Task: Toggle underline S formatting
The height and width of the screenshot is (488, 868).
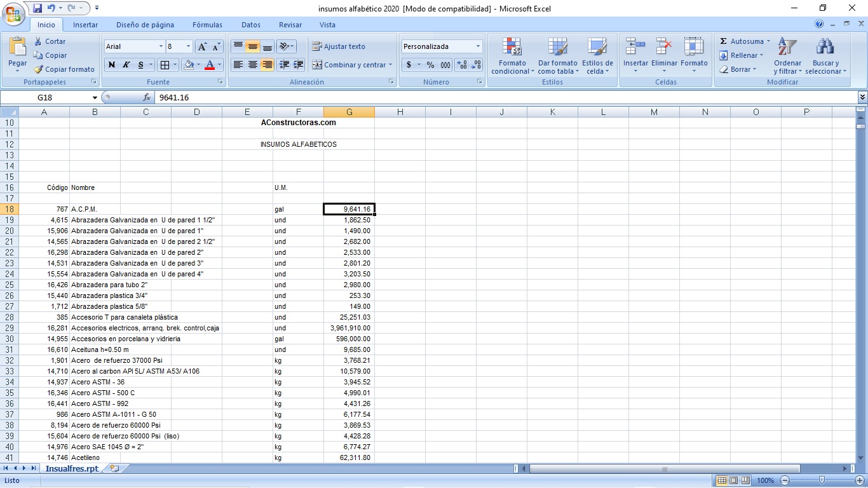Action: pos(141,65)
